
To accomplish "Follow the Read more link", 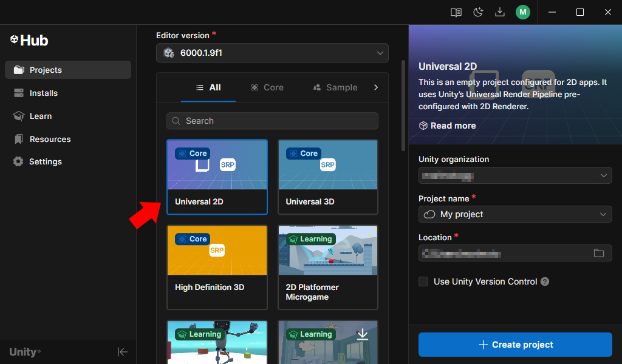I will [x=448, y=126].
